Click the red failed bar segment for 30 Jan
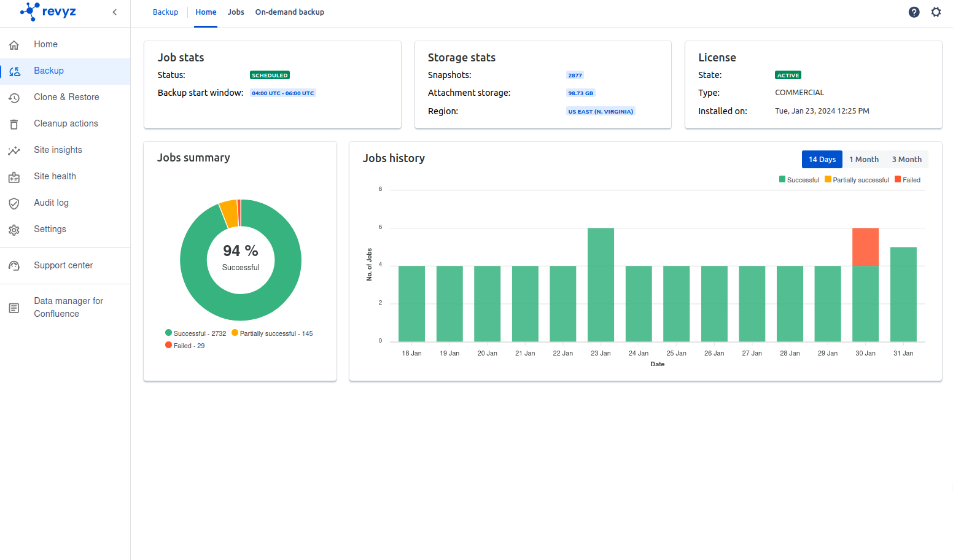This screenshot has width=953, height=560. 865,247
